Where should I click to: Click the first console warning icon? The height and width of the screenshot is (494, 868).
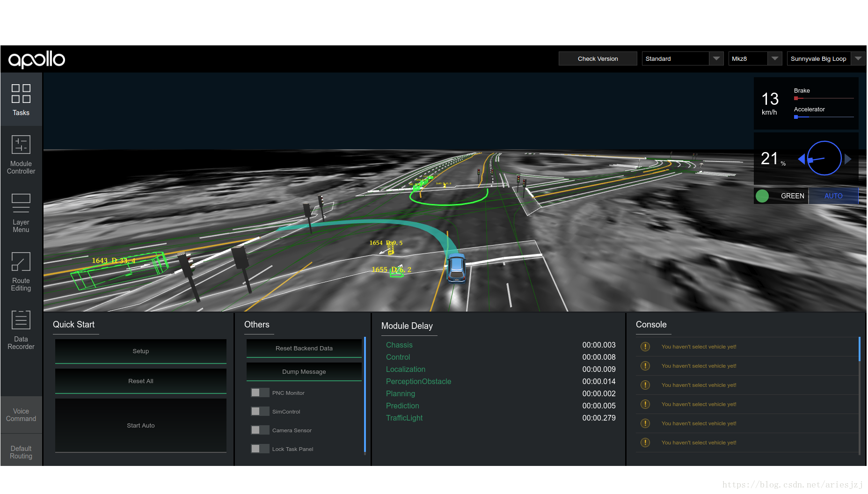pyautogui.click(x=645, y=347)
